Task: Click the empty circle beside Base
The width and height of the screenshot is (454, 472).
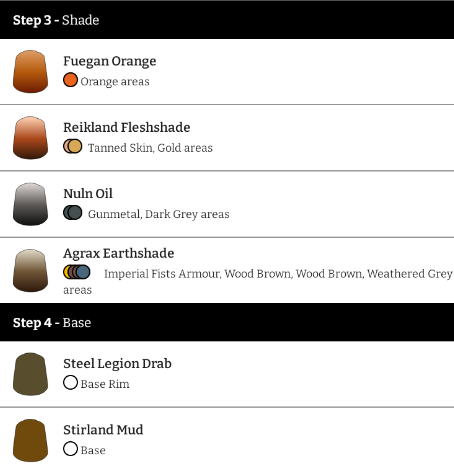Action: point(70,449)
